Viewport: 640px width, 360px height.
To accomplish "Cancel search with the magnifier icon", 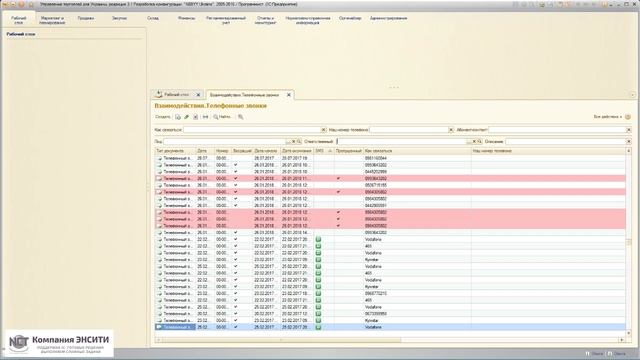I will pos(241,117).
